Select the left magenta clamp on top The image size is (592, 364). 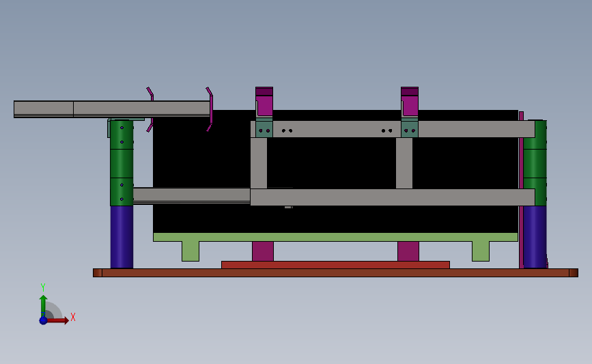(264, 102)
